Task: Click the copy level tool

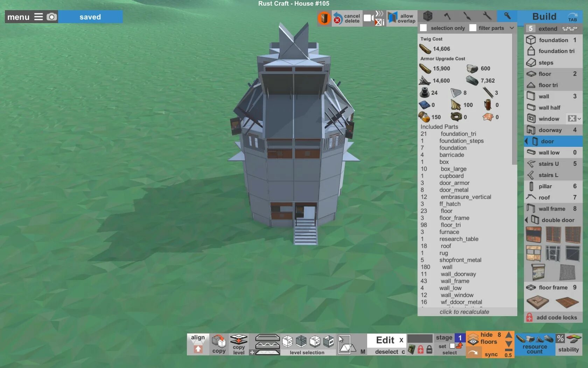Action: pyautogui.click(x=239, y=344)
